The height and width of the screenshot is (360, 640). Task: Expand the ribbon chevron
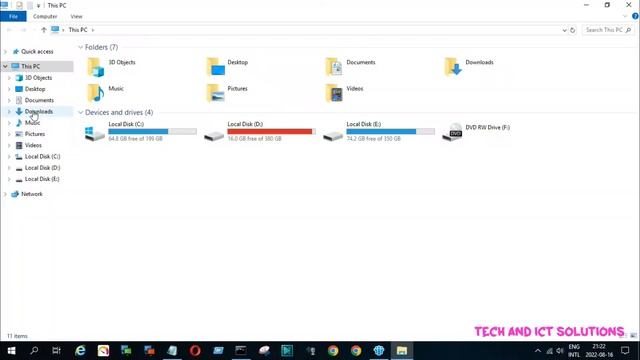pyautogui.click(x=625, y=16)
